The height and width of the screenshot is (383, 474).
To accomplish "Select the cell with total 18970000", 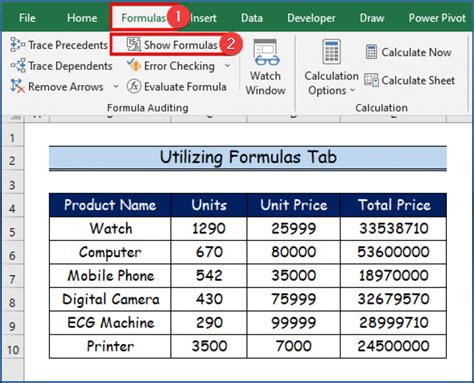I will [x=394, y=276].
